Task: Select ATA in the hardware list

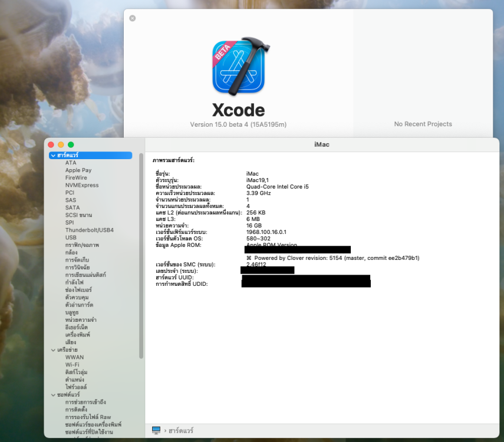Action: [x=71, y=163]
